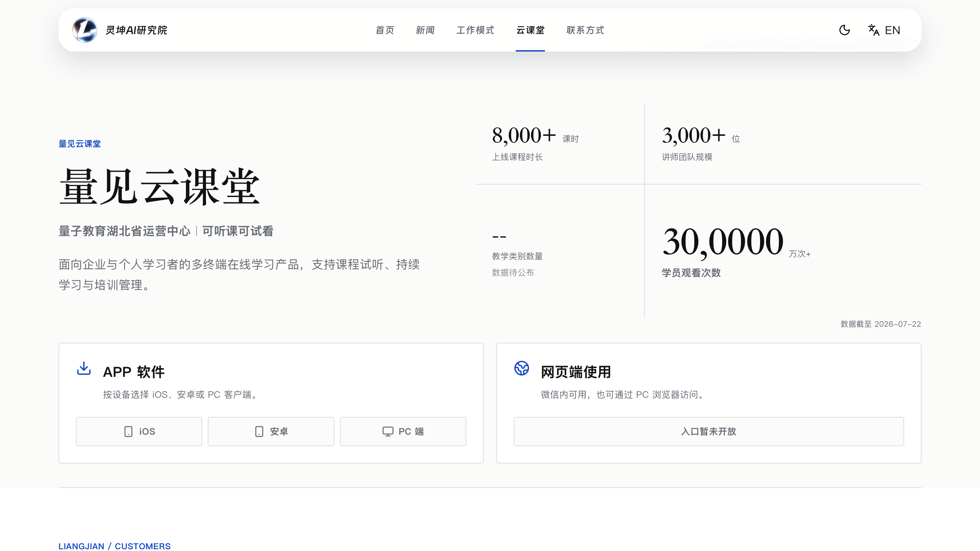980x551 pixels.
Task: Open 联系方式 page
Action: (585, 30)
